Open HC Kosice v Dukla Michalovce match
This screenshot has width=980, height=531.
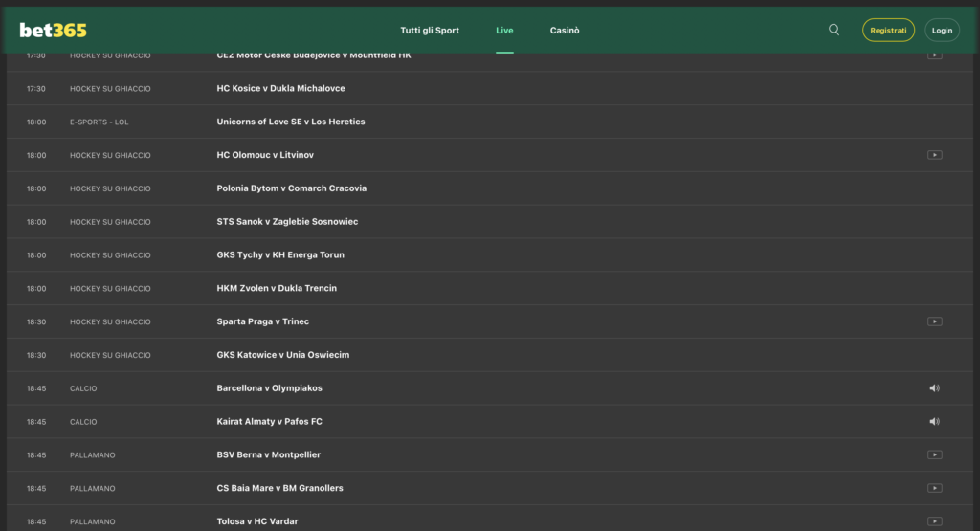pos(280,88)
